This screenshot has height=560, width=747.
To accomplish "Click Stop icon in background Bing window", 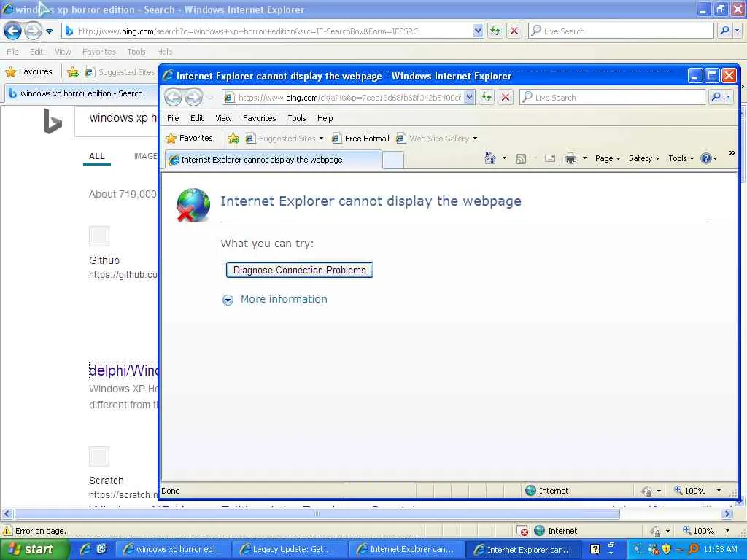I will (x=514, y=31).
